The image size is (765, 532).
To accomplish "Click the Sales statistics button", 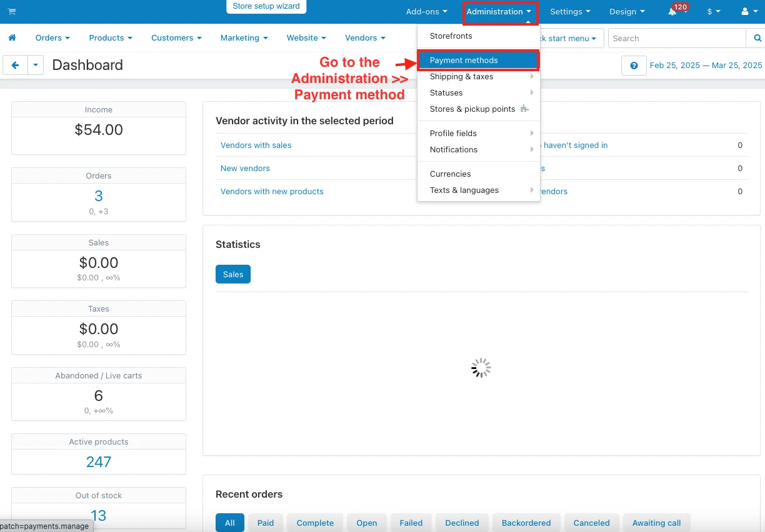I will (233, 274).
